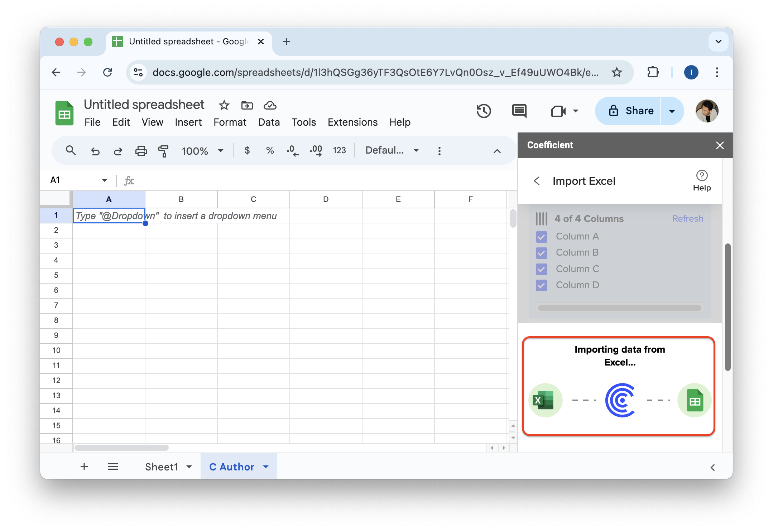Click the paint format roller icon
Screen dimensions: 773x532
point(163,151)
